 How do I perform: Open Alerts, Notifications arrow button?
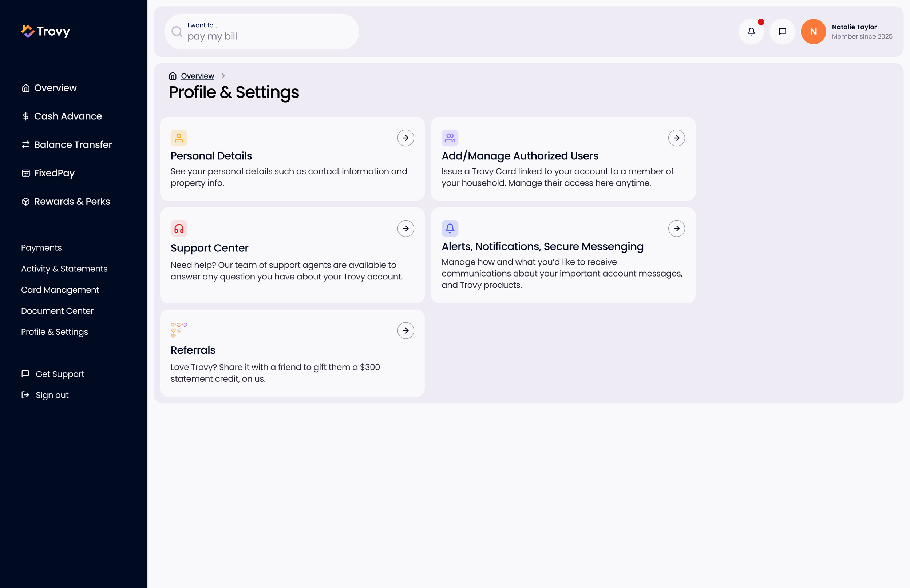pyautogui.click(x=676, y=229)
